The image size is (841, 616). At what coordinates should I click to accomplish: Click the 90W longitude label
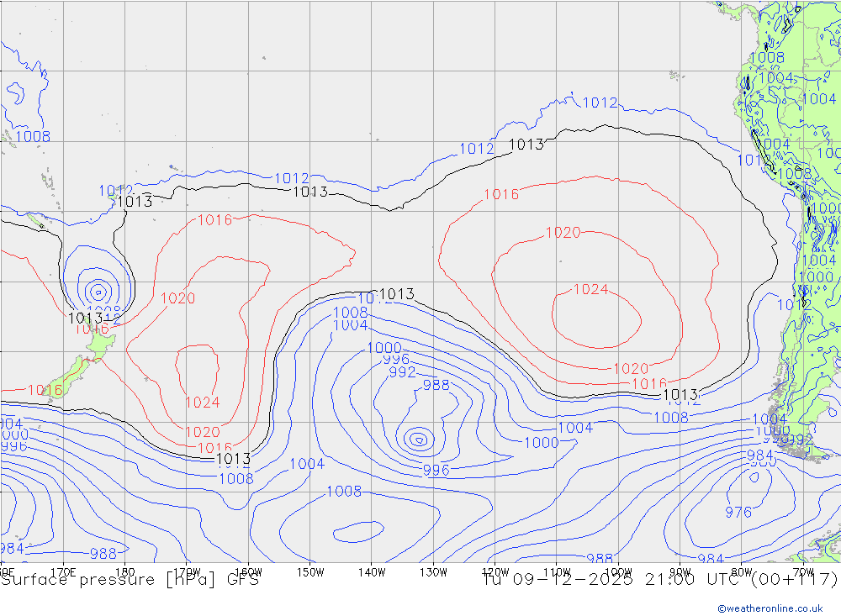[x=680, y=572]
